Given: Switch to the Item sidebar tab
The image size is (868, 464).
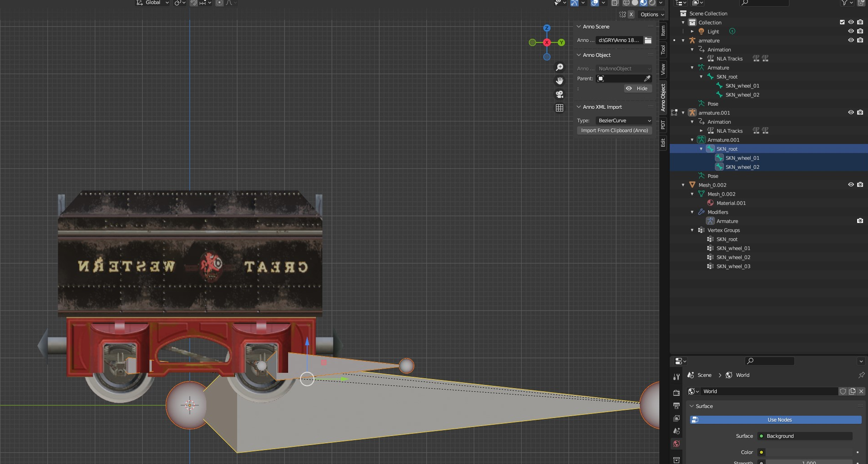Looking at the screenshot, I should coord(663,30).
